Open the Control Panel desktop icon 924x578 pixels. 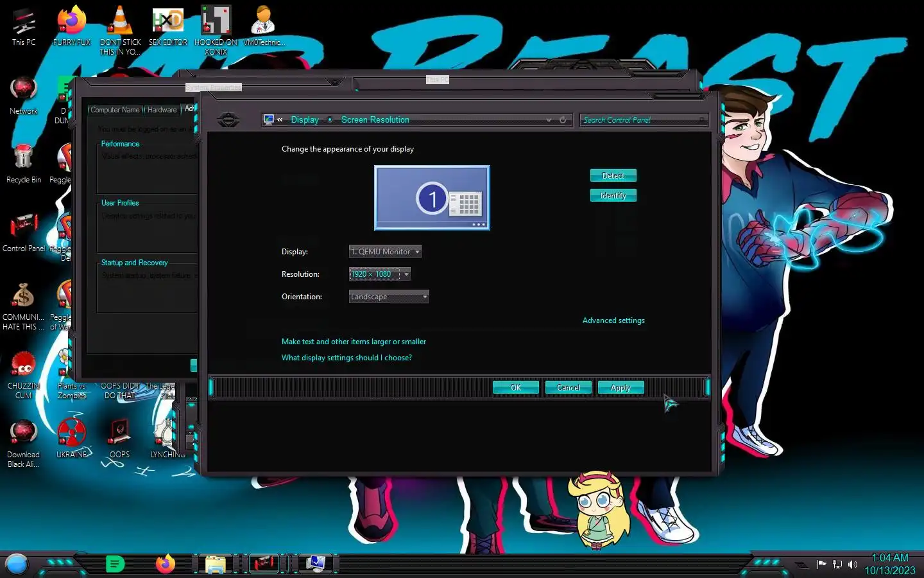point(24,232)
